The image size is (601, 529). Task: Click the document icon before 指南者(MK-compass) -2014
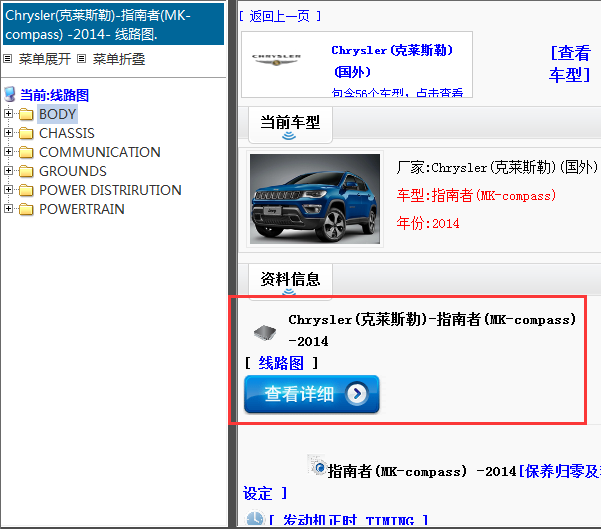point(317,465)
